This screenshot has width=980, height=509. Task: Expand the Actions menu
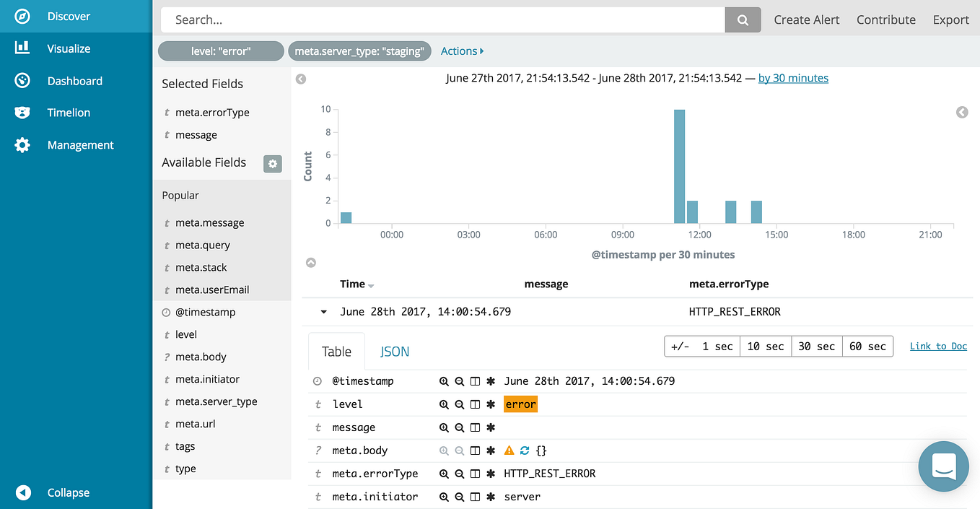click(461, 51)
